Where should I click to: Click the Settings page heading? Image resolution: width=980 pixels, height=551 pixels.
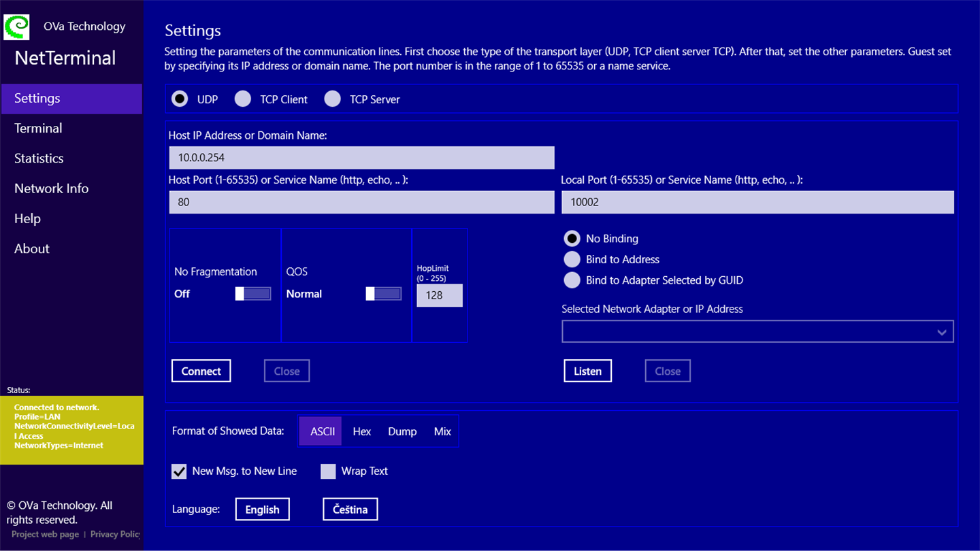pyautogui.click(x=193, y=31)
